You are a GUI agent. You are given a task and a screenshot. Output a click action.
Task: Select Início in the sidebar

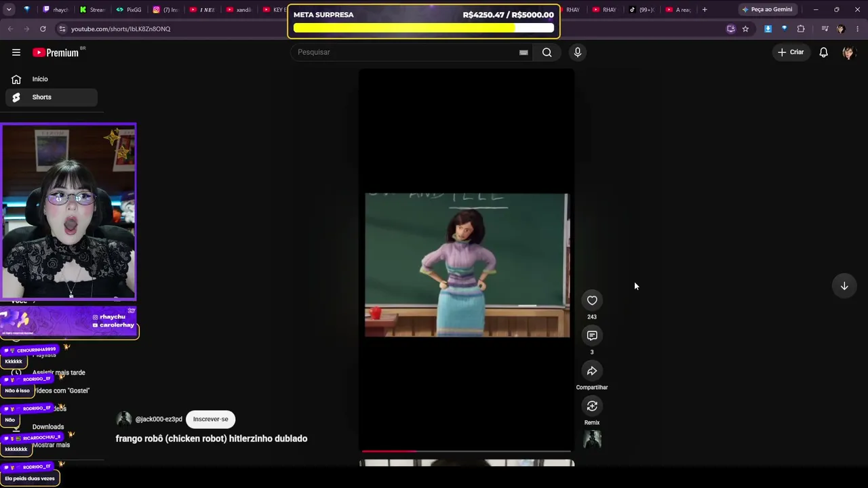click(52, 79)
